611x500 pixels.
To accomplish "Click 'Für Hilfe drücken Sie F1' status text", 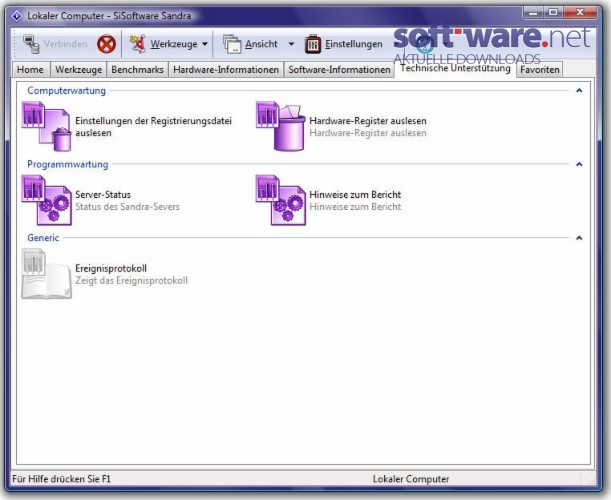I will coord(61,479).
